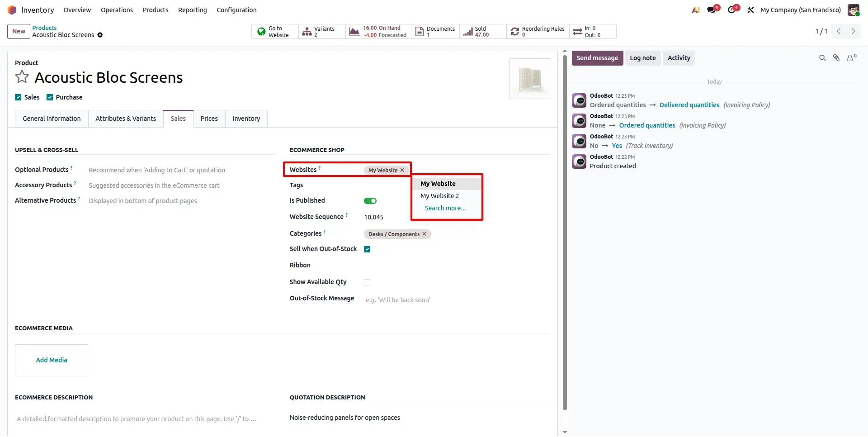868x437 pixels.
Task: Open the Overview menu
Action: point(77,10)
